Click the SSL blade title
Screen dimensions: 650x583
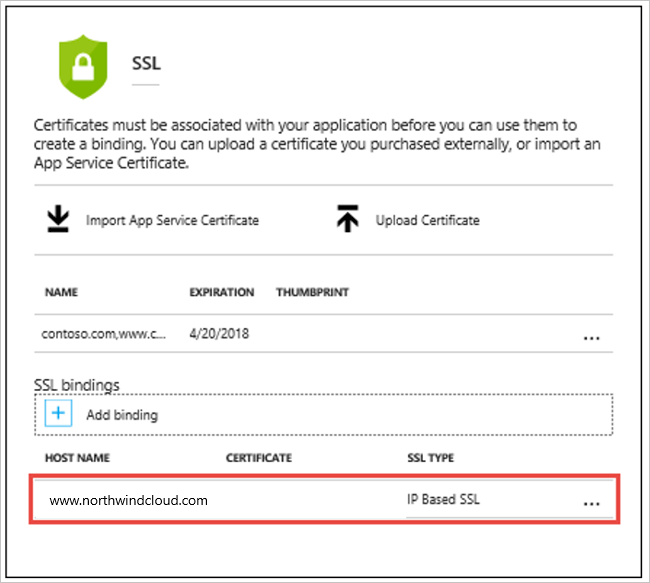[146, 63]
